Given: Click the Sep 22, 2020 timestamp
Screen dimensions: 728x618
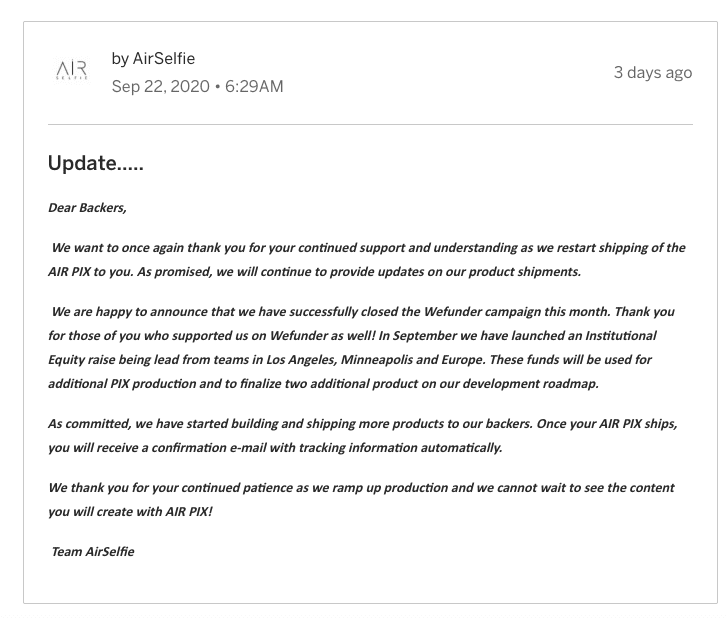Looking at the screenshot, I should (x=161, y=86).
